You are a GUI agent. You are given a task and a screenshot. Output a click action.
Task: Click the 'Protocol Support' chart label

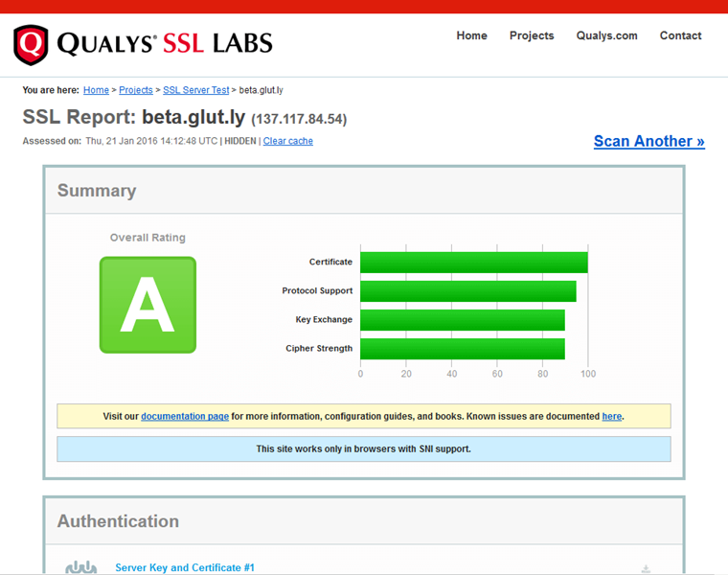[317, 290]
